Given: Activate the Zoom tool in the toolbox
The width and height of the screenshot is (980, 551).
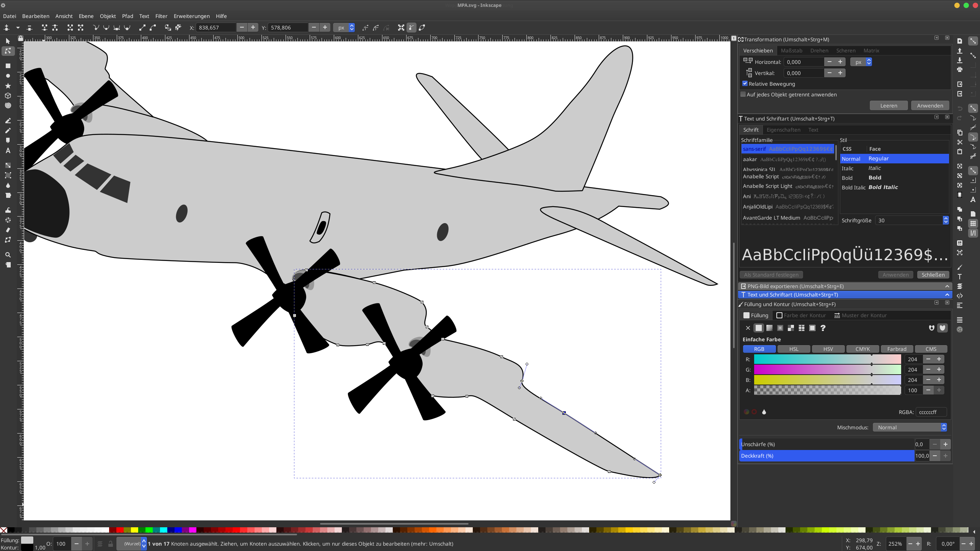Looking at the screenshot, I should (x=8, y=255).
